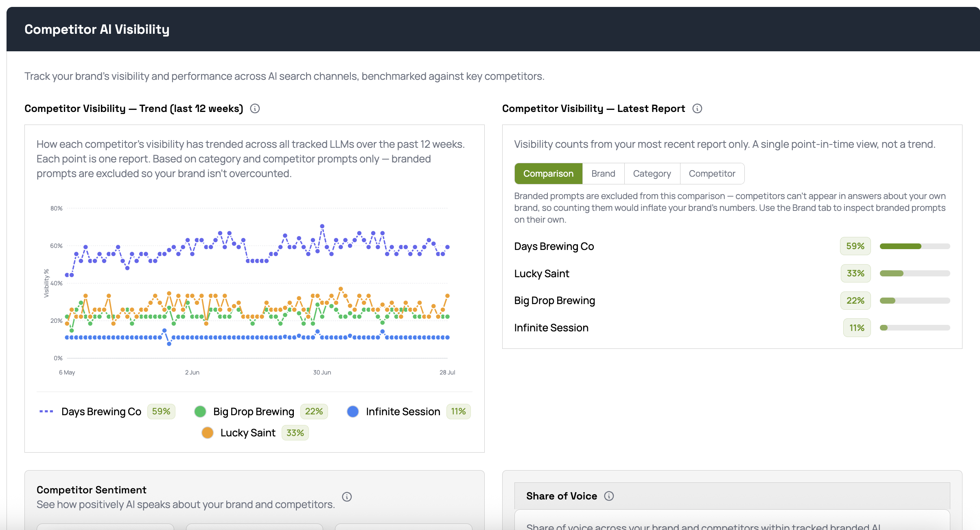This screenshot has width=980, height=530.
Task: Click the orange Lucky Saint legend dot
Action: pyautogui.click(x=208, y=433)
